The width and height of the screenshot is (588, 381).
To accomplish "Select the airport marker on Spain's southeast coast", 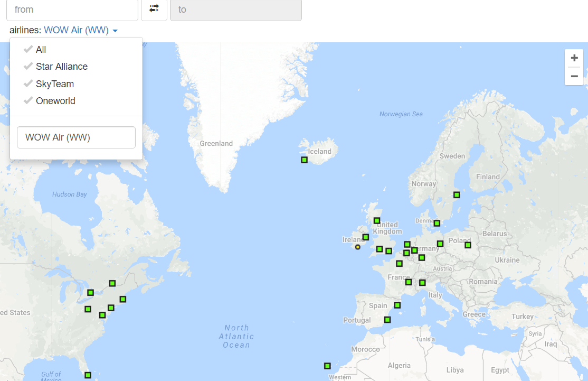I will 387,320.
